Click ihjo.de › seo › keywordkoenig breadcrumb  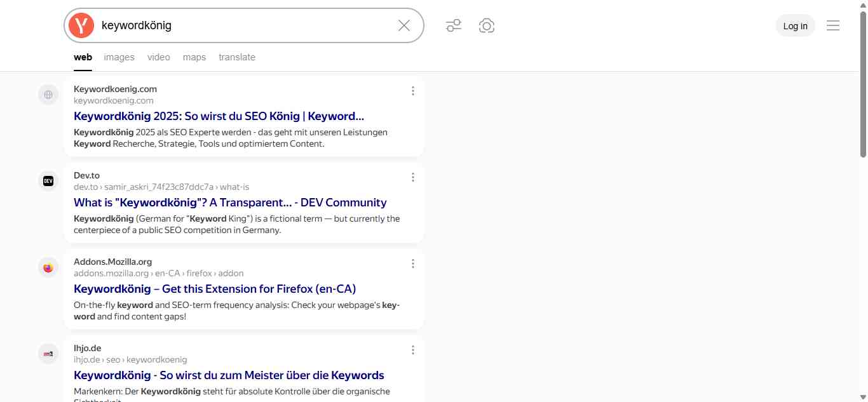[x=130, y=359]
